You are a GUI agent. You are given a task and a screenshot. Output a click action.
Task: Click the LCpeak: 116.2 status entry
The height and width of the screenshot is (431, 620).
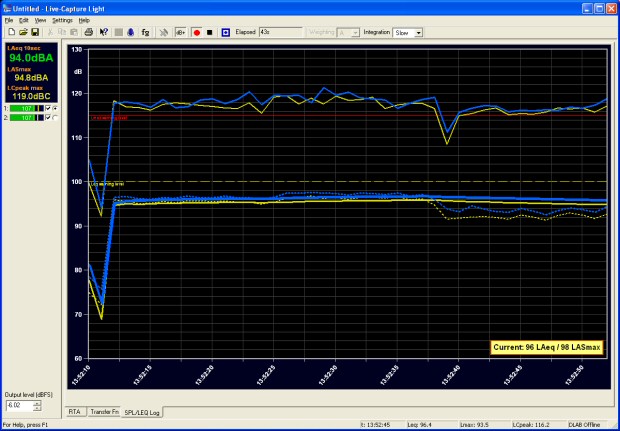531,425
